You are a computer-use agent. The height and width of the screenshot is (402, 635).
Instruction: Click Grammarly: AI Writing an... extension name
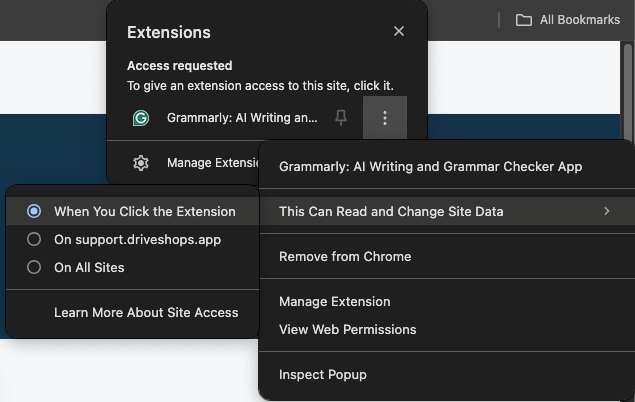(242, 118)
